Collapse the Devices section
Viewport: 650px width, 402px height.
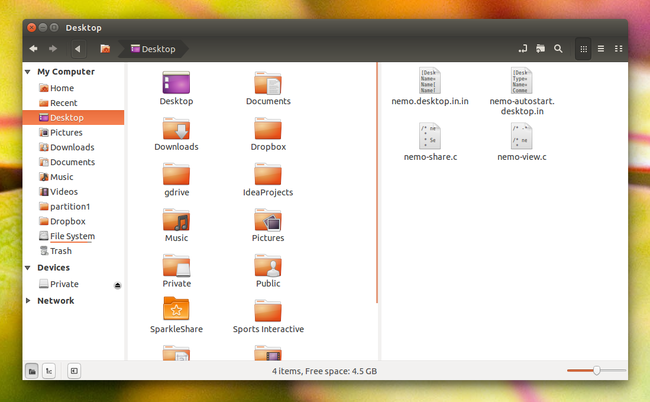[x=28, y=268]
